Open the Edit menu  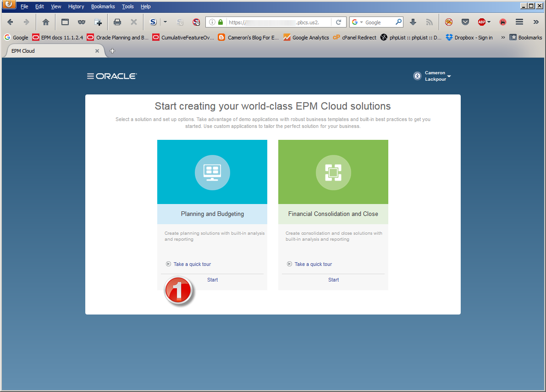pos(39,6)
